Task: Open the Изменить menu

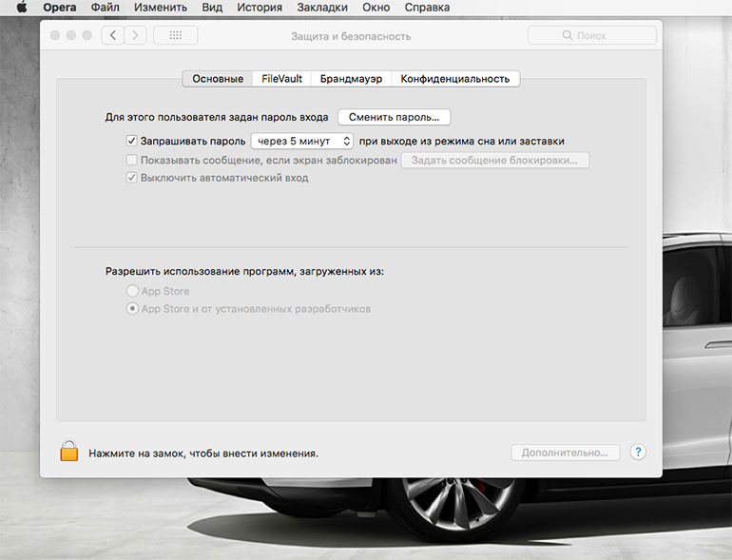Action: pyautogui.click(x=161, y=8)
